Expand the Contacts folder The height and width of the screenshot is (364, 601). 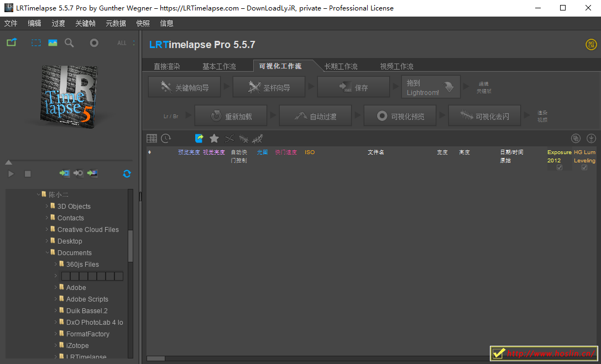(47, 218)
